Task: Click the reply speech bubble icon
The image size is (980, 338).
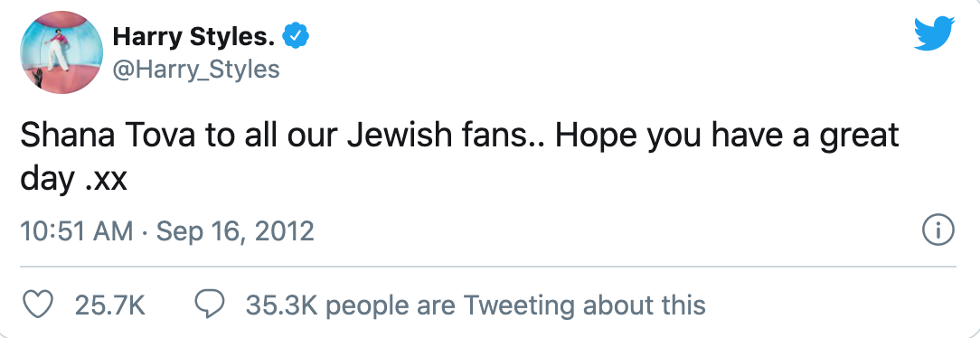Action: pos(210,305)
